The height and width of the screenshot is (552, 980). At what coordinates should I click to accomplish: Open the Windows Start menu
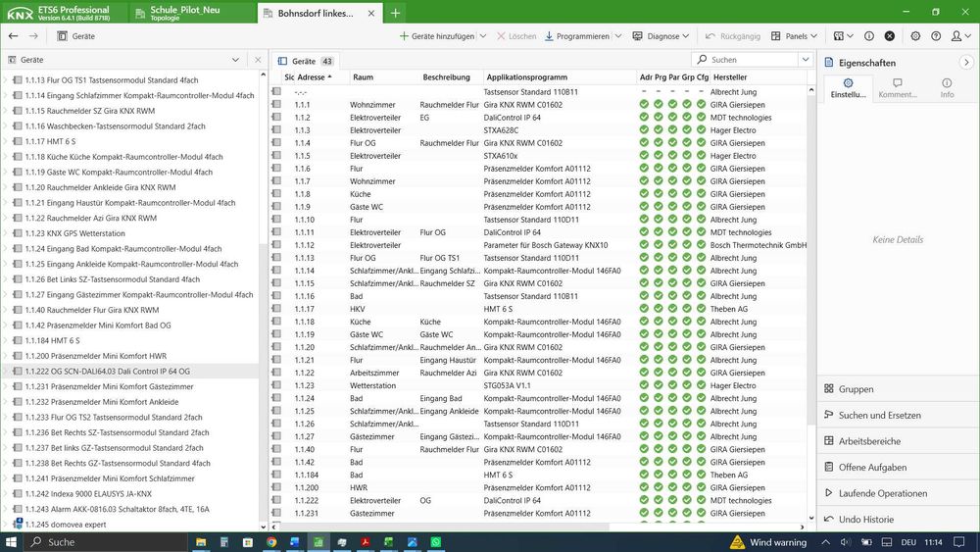[11, 542]
